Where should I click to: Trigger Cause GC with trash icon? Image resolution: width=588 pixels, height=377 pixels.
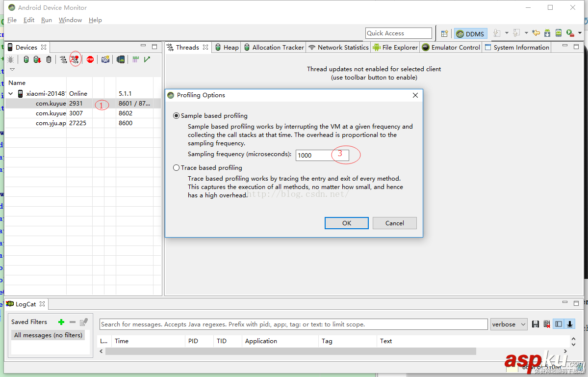(x=49, y=59)
